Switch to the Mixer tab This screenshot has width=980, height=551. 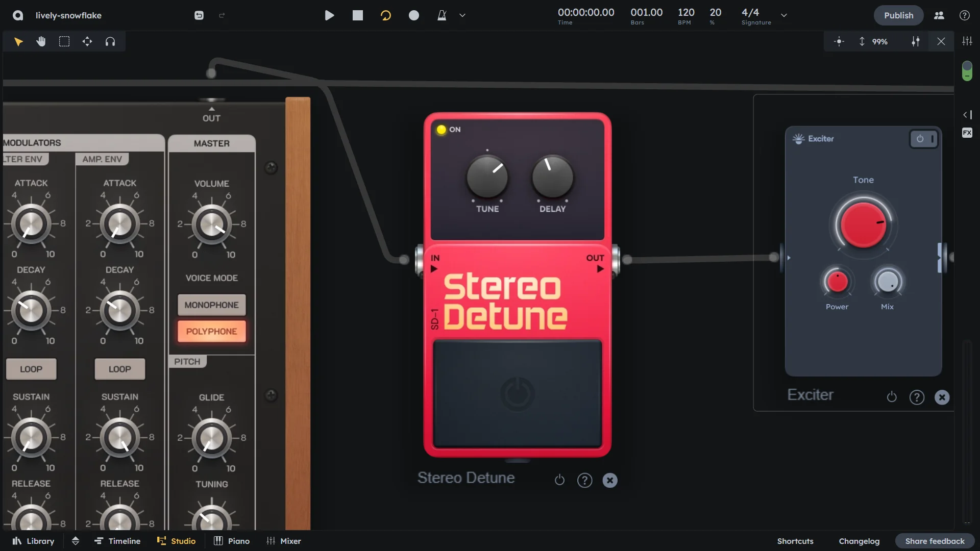pyautogui.click(x=284, y=541)
